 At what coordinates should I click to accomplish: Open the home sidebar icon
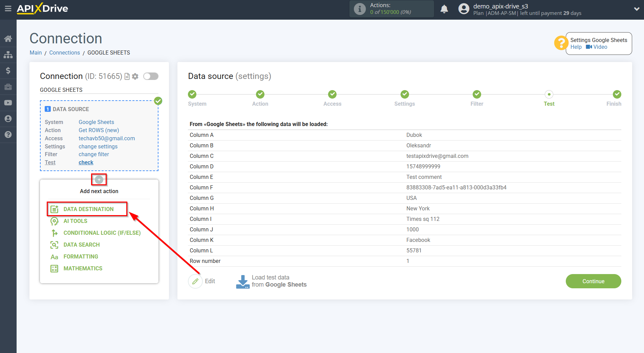[x=8, y=39]
